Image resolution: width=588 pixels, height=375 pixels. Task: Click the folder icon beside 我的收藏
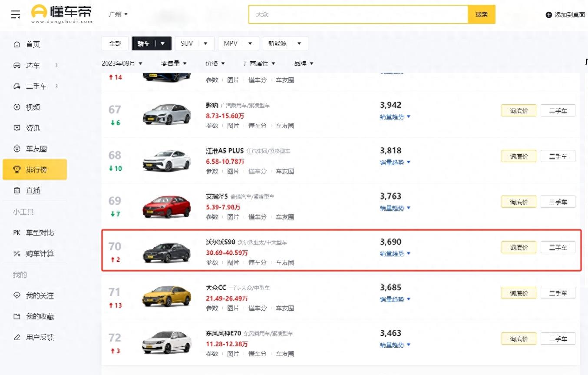click(17, 316)
